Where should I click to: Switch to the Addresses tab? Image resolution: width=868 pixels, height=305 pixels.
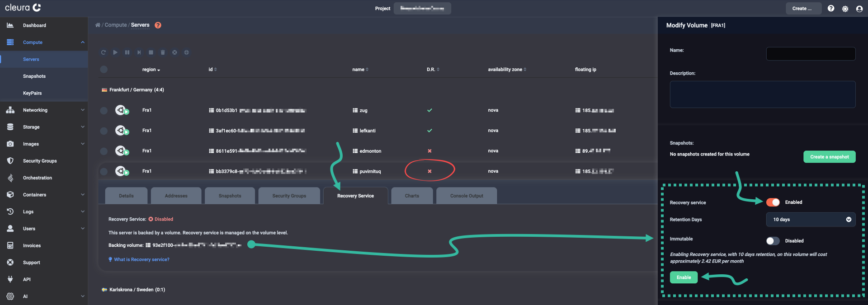tap(176, 196)
